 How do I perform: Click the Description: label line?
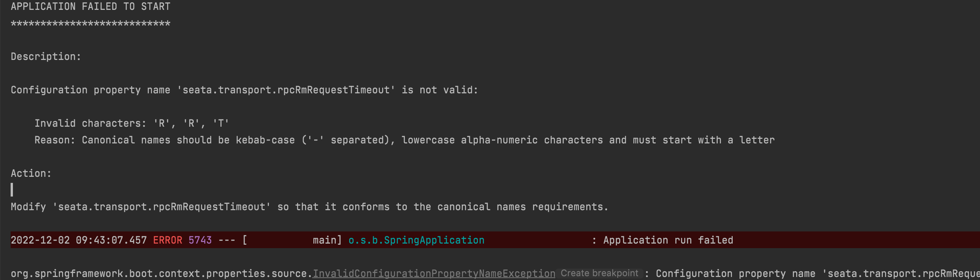click(46, 57)
